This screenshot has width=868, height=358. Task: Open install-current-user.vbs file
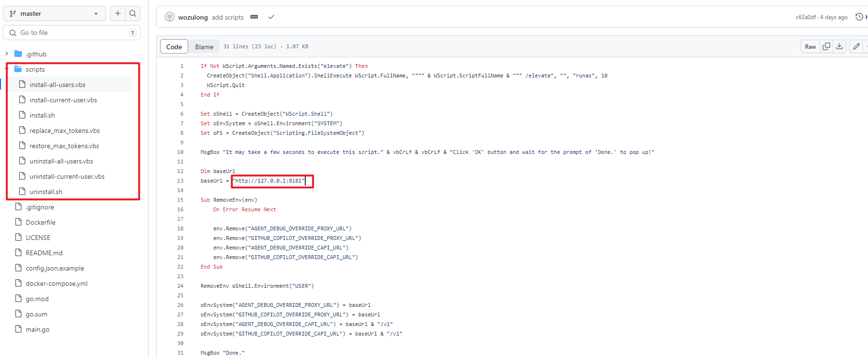63,100
